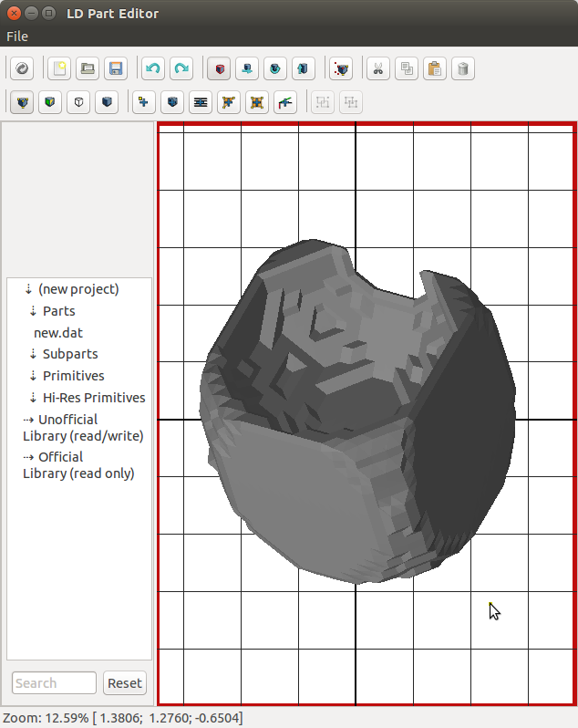The image size is (578, 728).
Task: Click the Delete trash can icon
Action: click(462, 68)
